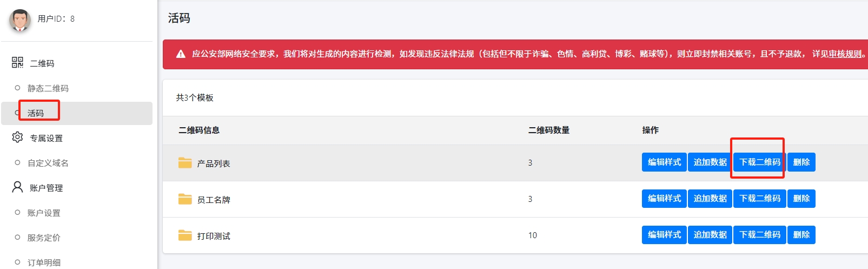868x269 pixels.
Task: Click the QR code grid icon
Action: click(17, 63)
